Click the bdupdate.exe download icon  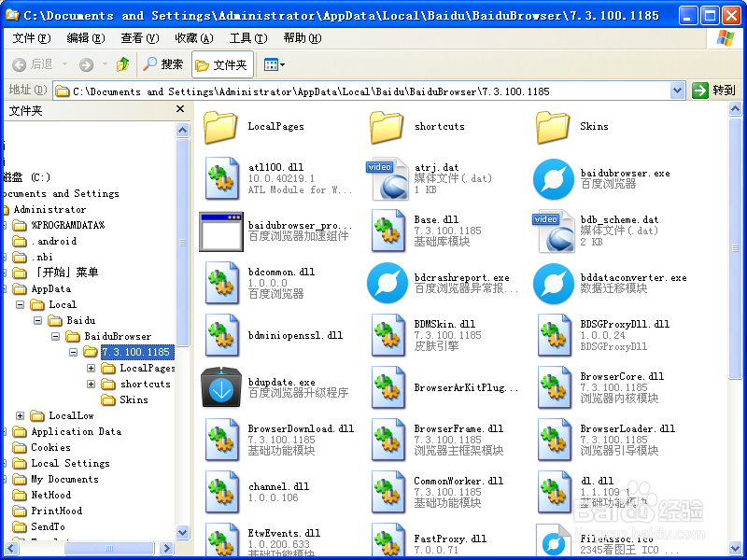221,387
